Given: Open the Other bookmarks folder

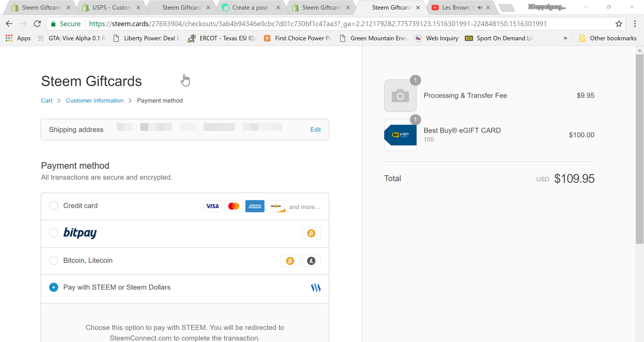Looking at the screenshot, I should tap(607, 38).
